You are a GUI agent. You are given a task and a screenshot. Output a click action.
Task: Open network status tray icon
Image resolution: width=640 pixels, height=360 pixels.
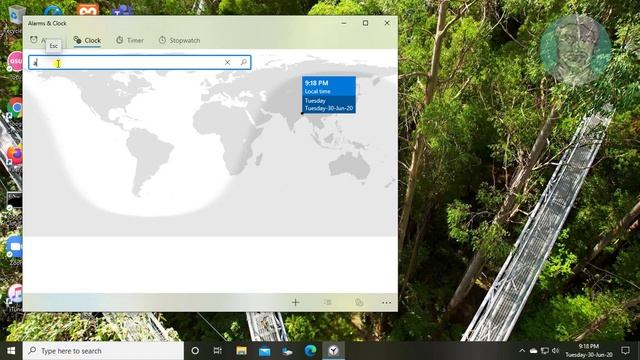(544, 351)
